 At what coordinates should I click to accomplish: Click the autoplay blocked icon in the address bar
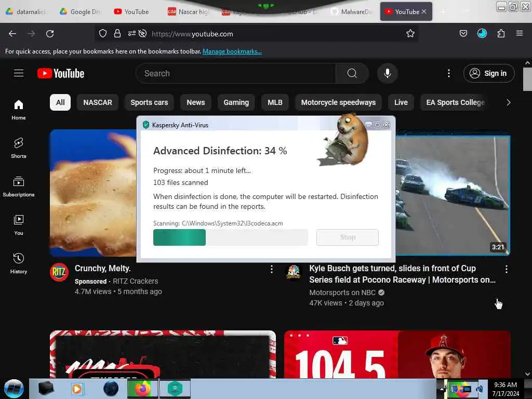pyautogui.click(x=143, y=34)
